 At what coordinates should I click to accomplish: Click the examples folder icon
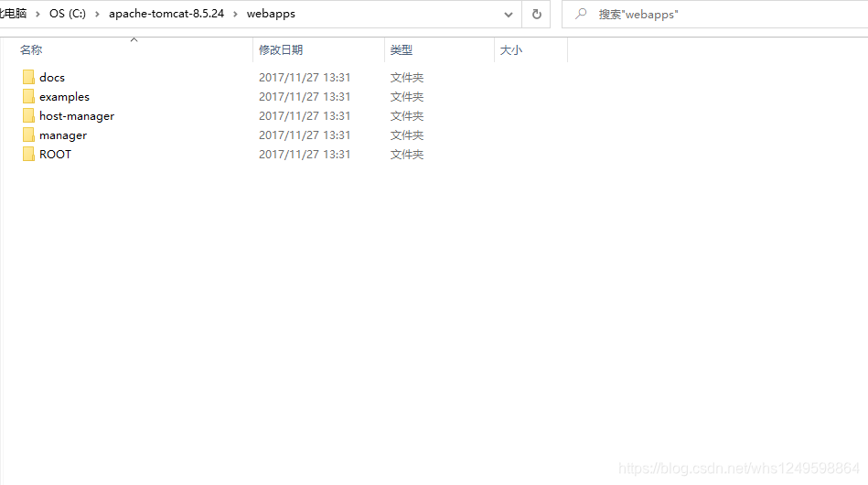28,96
